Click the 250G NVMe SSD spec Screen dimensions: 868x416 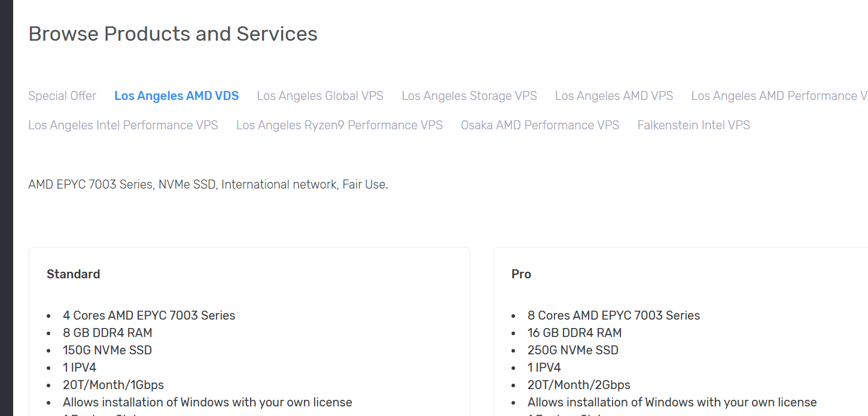[x=573, y=350]
